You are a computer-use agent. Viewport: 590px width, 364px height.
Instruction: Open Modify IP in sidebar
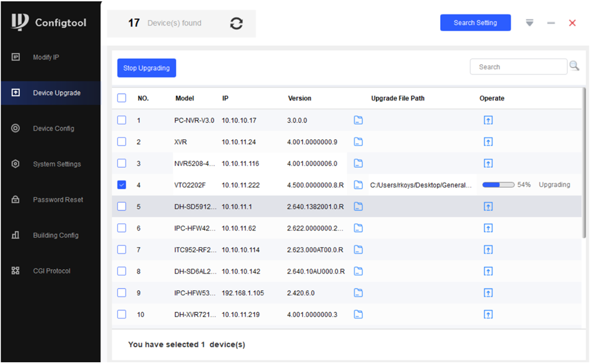coord(46,57)
